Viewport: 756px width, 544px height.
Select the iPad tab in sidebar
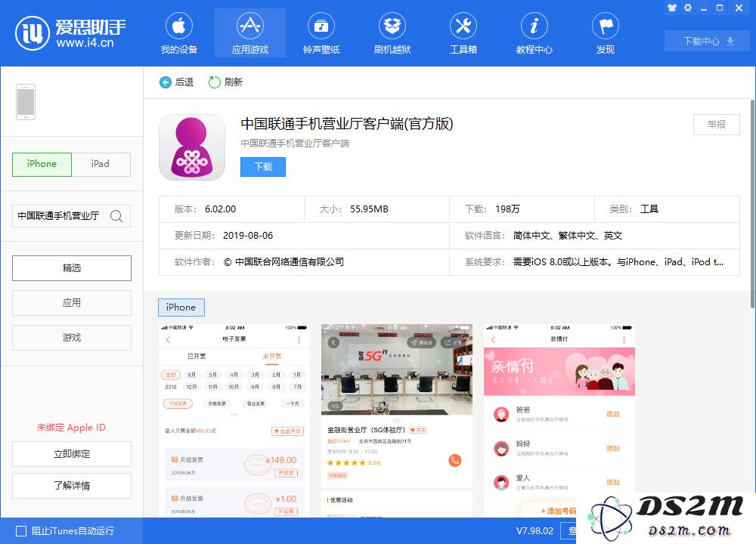(x=101, y=164)
